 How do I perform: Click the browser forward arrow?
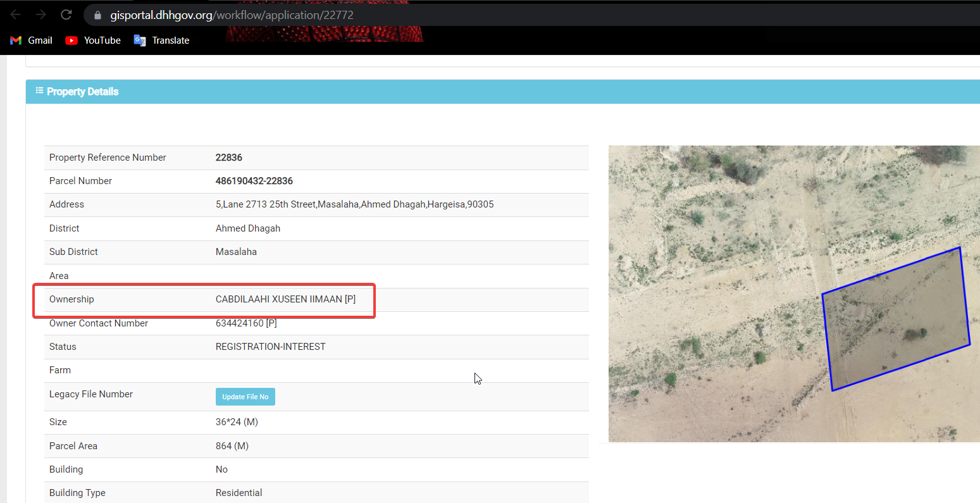[x=40, y=15]
